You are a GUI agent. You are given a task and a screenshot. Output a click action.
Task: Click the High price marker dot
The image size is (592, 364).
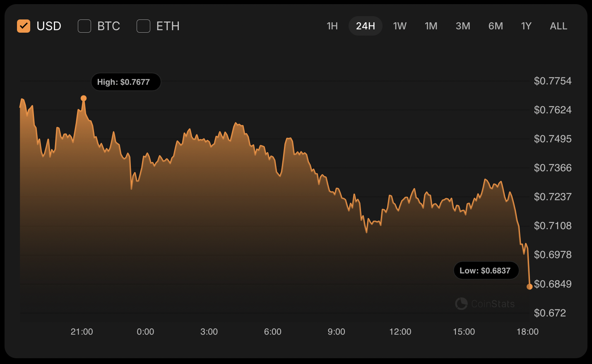(84, 98)
